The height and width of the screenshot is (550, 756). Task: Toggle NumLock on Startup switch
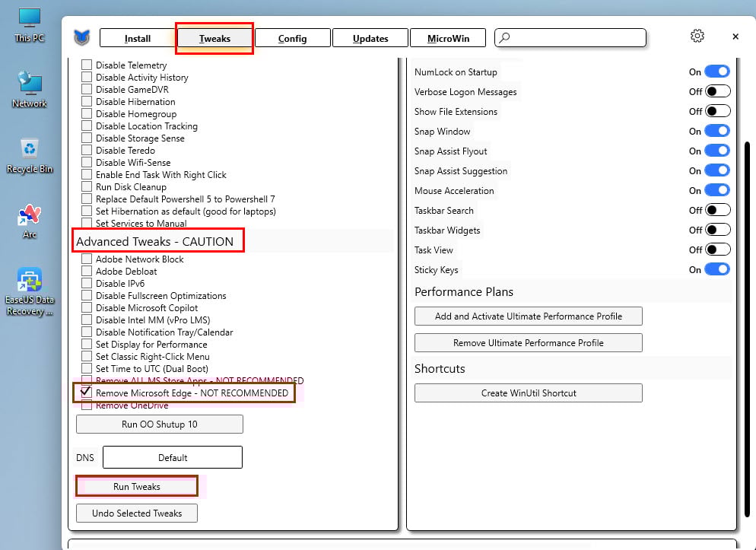point(717,72)
